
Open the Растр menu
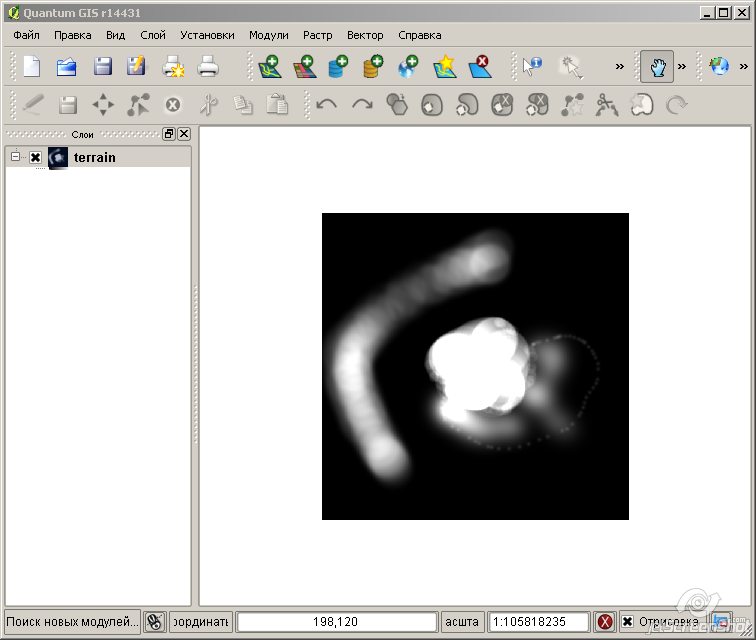[x=318, y=35]
